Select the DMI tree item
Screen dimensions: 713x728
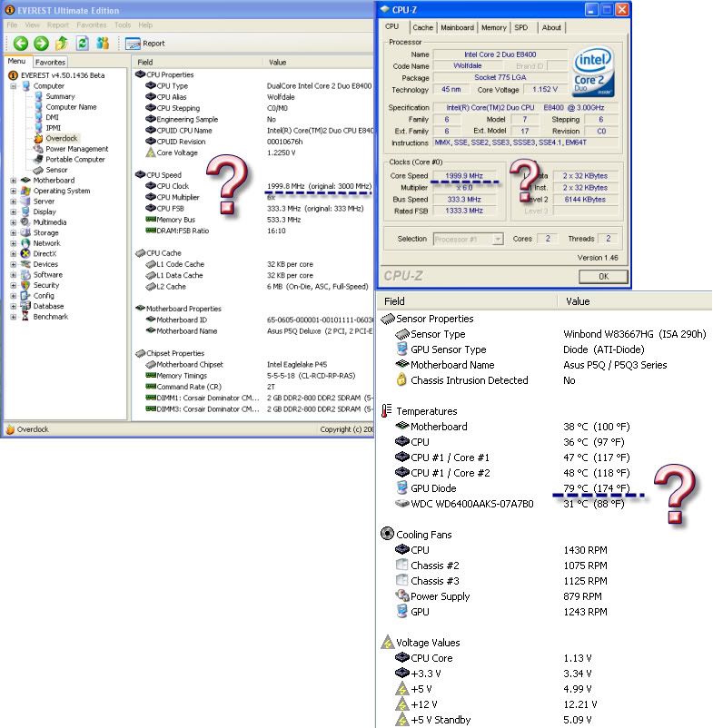pos(52,117)
